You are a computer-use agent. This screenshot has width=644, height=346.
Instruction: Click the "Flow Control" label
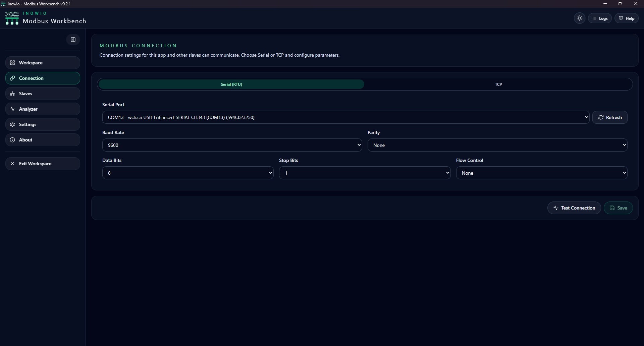tap(470, 160)
